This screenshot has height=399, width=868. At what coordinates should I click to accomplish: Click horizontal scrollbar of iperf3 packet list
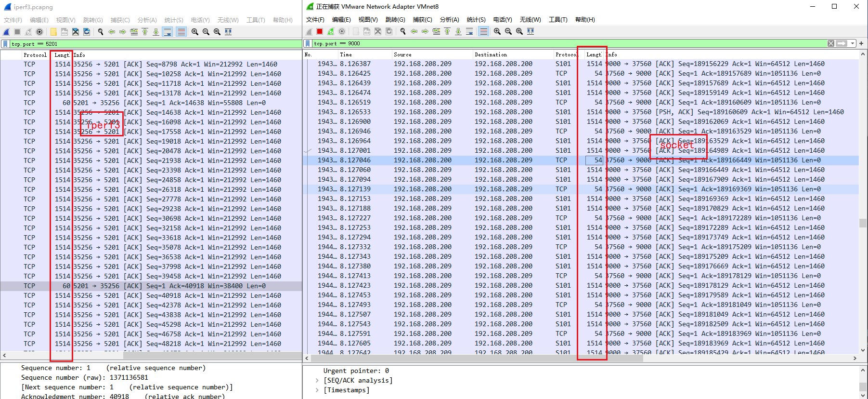click(x=212, y=356)
